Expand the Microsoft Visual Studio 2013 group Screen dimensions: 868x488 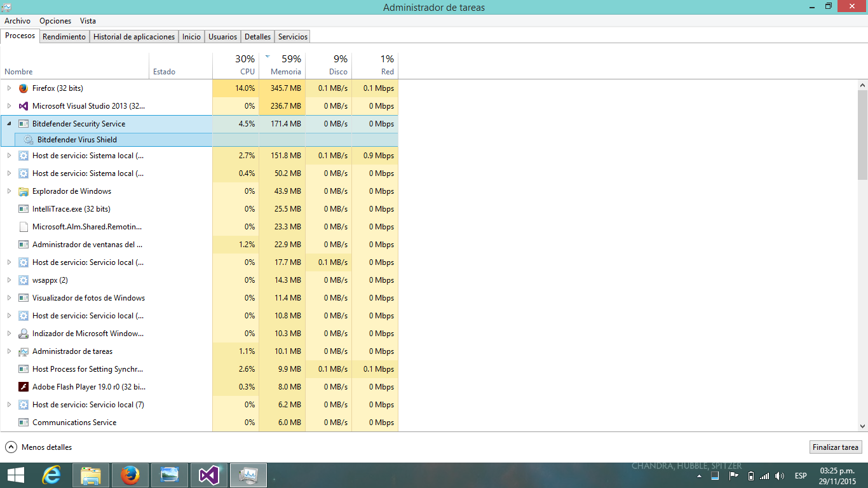9,106
